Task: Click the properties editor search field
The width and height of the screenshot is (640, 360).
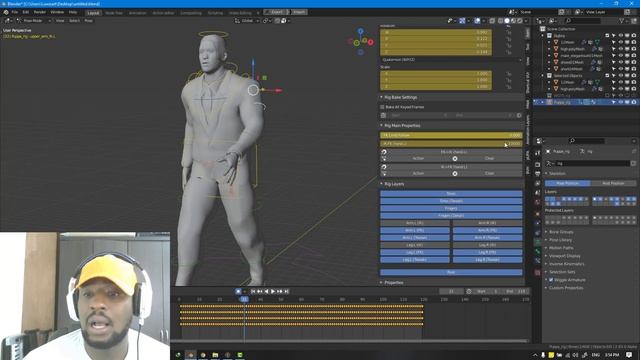Action: tap(587, 141)
